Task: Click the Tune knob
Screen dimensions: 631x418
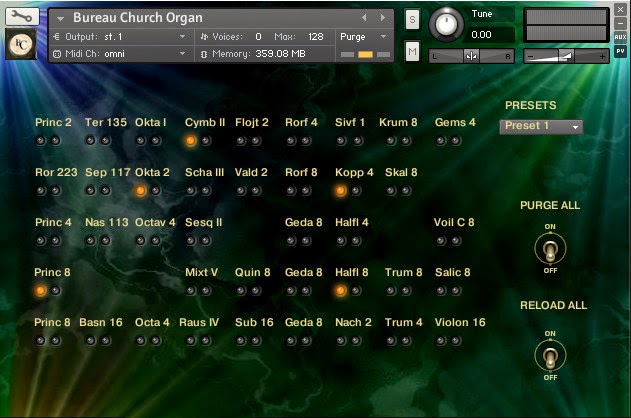Action: coord(446,23)
